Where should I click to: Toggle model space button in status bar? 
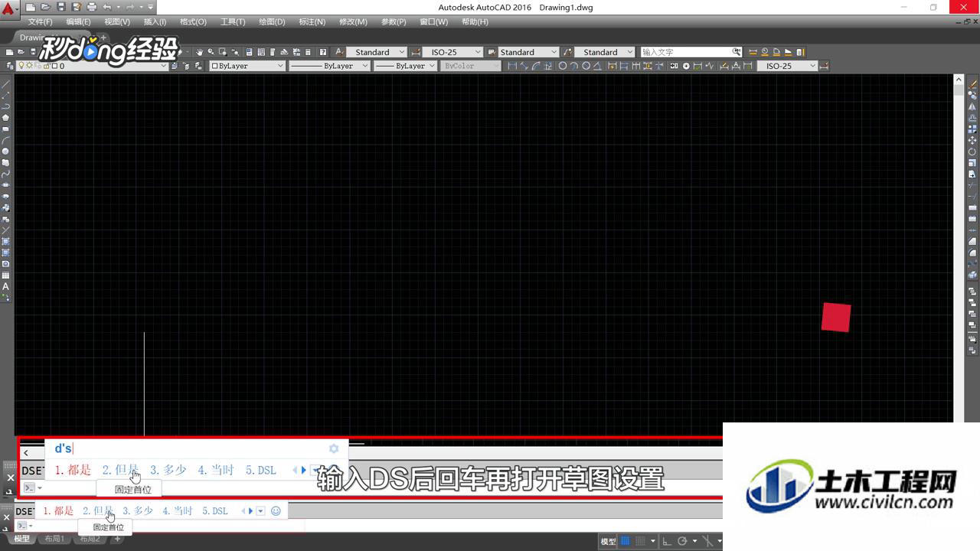[x=608, y=541]
